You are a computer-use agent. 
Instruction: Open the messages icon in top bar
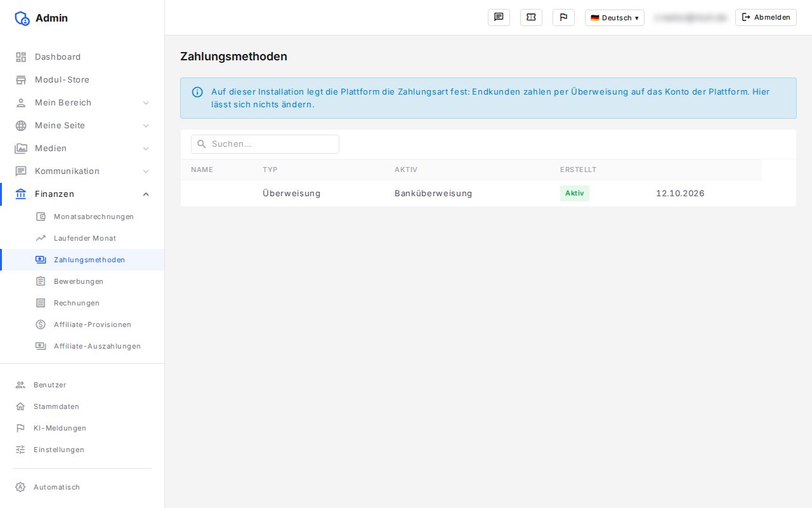pos(499,17)
